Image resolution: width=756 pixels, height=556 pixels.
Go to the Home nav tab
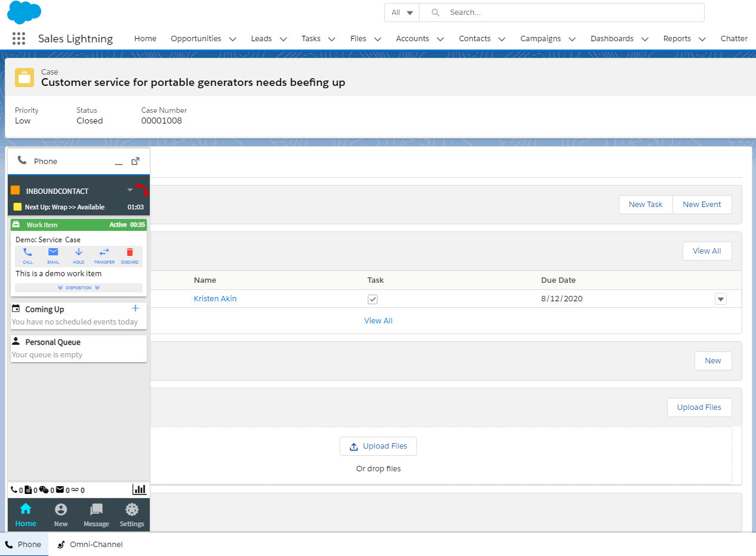145,38
